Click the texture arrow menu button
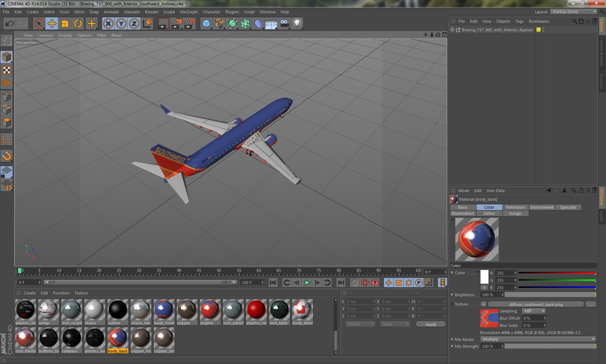 484,304
